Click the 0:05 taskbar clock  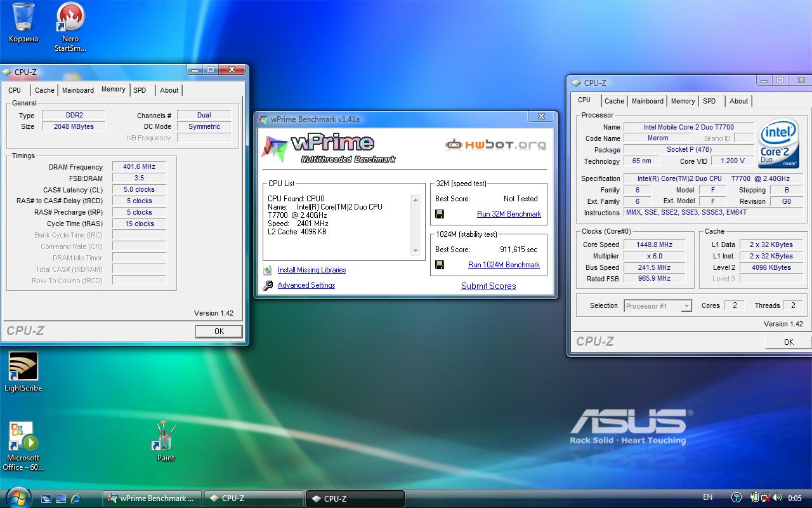[795, 498]
